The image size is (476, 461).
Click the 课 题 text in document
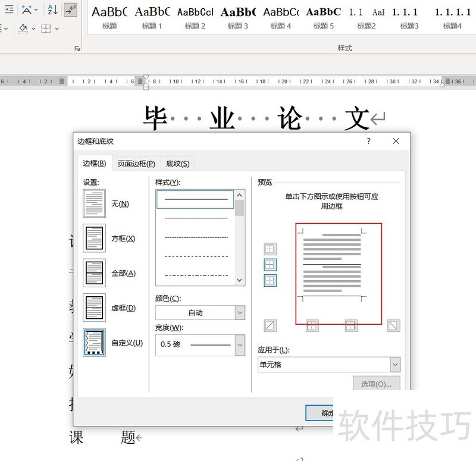click(x=102, y=437)
